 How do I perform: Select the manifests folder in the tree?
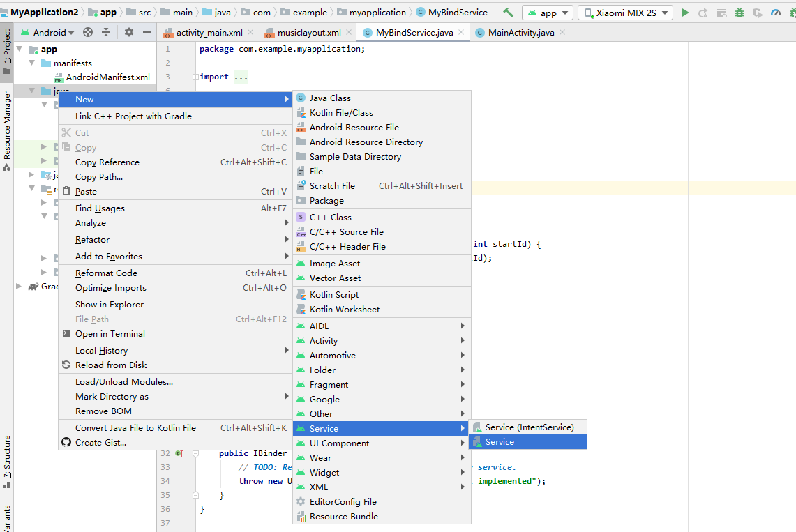[x=73, y=63]
